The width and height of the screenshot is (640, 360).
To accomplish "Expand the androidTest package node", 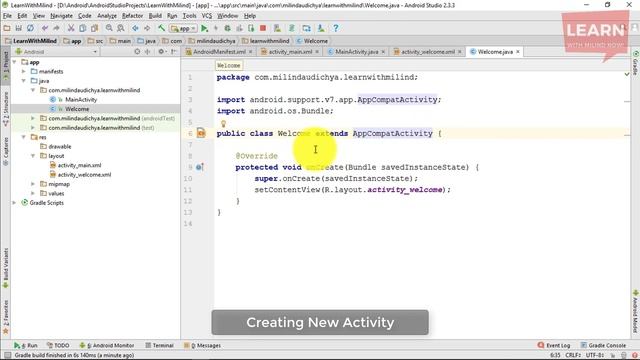I will [33, 118].
